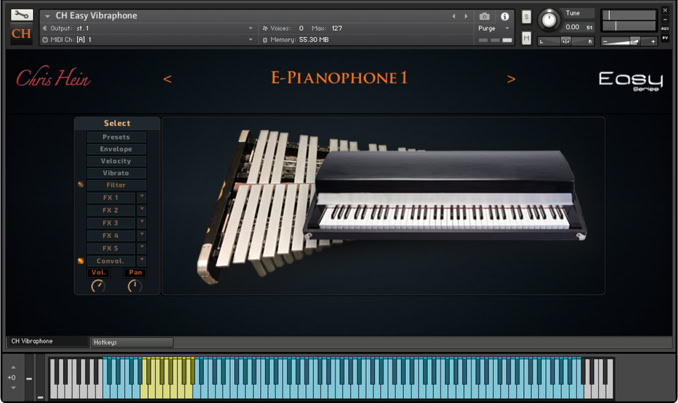Viewport: 678px width, 403px height.
Task: Open the MIDI channel dropdown
Action: pyautogui.click(x=249, y=40)
